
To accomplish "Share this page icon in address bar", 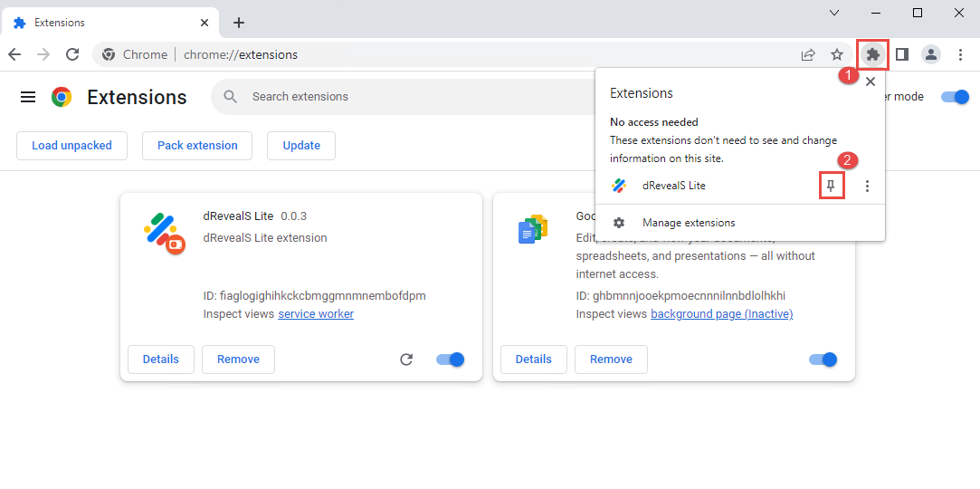I will (808, 54).
